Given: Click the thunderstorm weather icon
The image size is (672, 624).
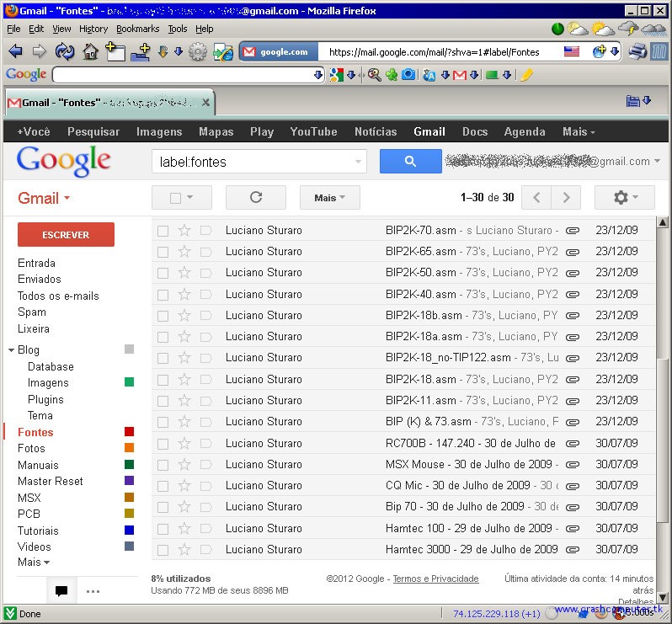Looking at the screenshot, I should point(629,29).
